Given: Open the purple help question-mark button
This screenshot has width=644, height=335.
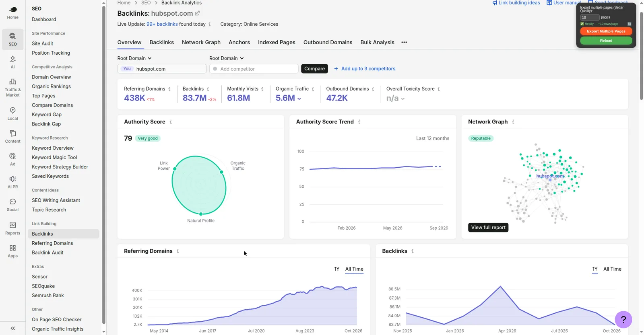Looking at the screenshot, I should [623, 320].
